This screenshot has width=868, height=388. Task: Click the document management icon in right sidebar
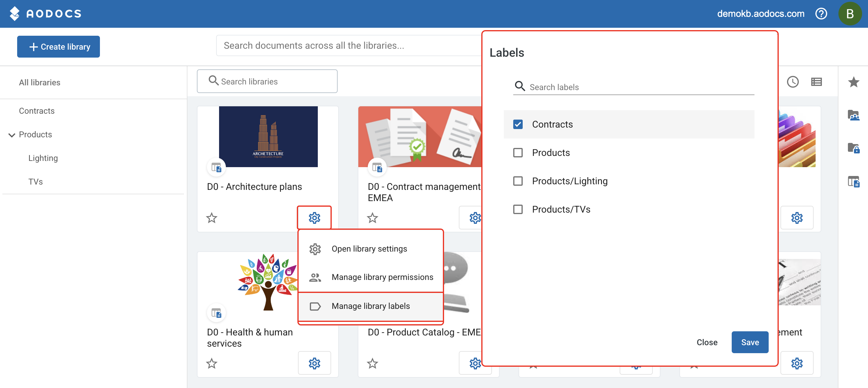pyautogui.click(x=853, y=181)
